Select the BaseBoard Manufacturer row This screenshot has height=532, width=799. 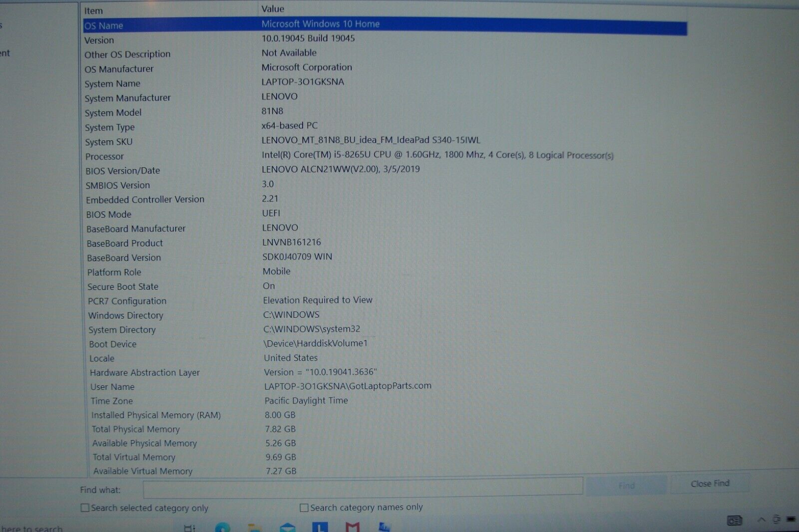(385, 228)
